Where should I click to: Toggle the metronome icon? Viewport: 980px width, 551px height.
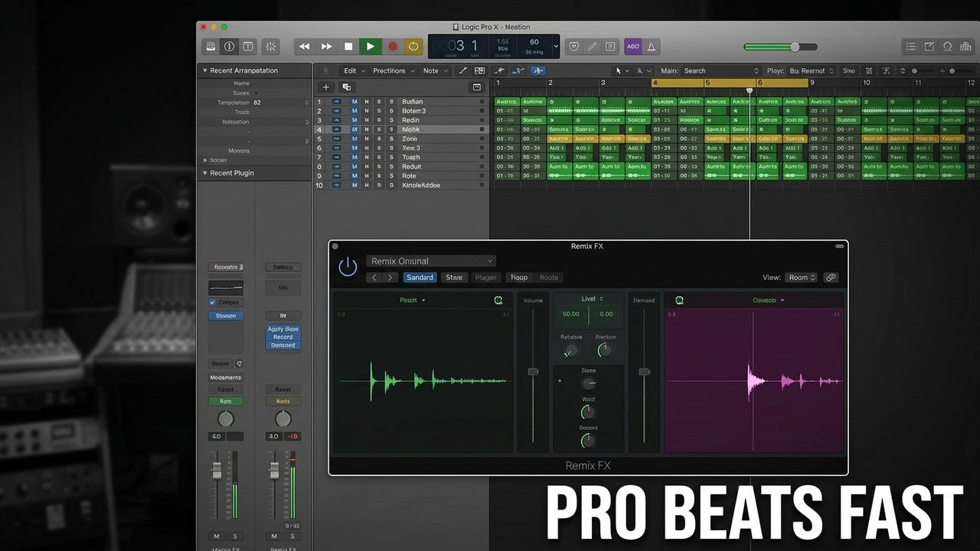point(652,47)
